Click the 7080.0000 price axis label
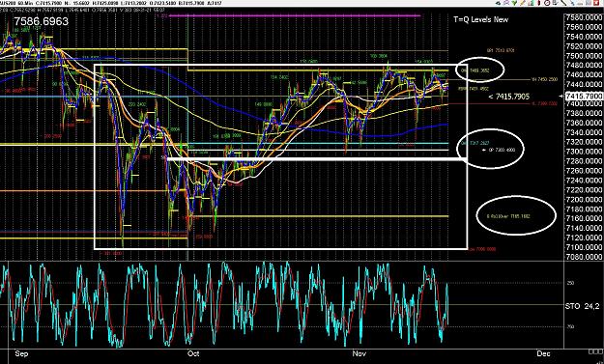The width and height of the screenshot is (604, 364). coord(584,256)
